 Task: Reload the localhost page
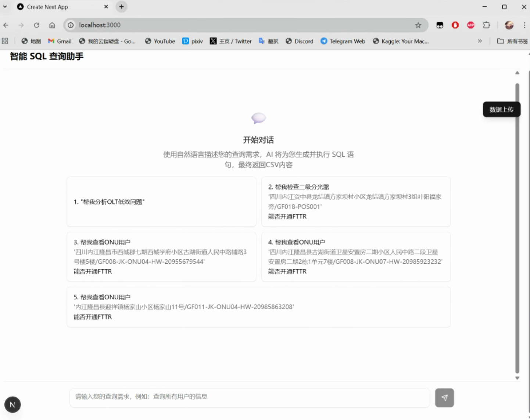tap(36, 25)
